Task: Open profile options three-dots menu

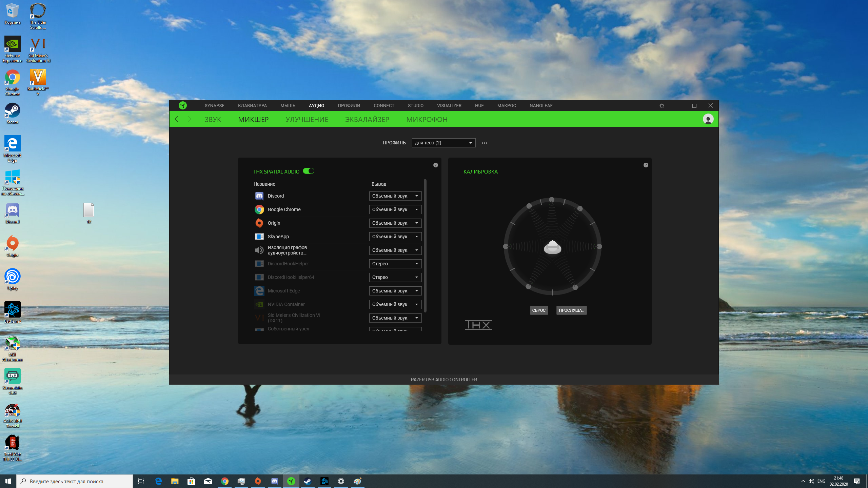Action: [x=485, y=143]
